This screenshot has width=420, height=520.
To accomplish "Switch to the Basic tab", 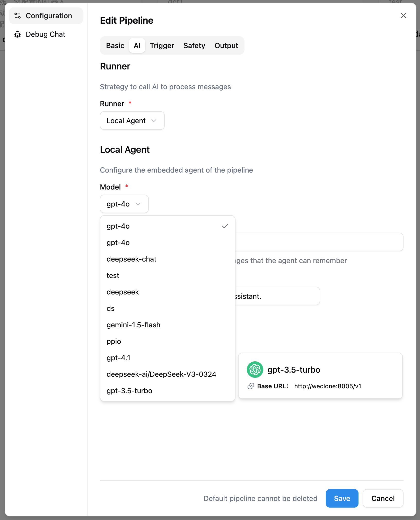I will point(115,46).
